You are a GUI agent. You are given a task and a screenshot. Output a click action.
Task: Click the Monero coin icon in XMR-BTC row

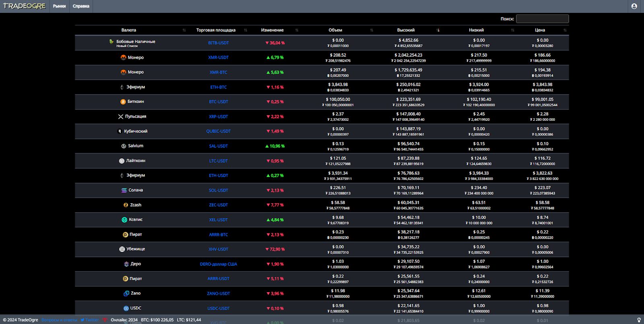click(x=124, y=72)
